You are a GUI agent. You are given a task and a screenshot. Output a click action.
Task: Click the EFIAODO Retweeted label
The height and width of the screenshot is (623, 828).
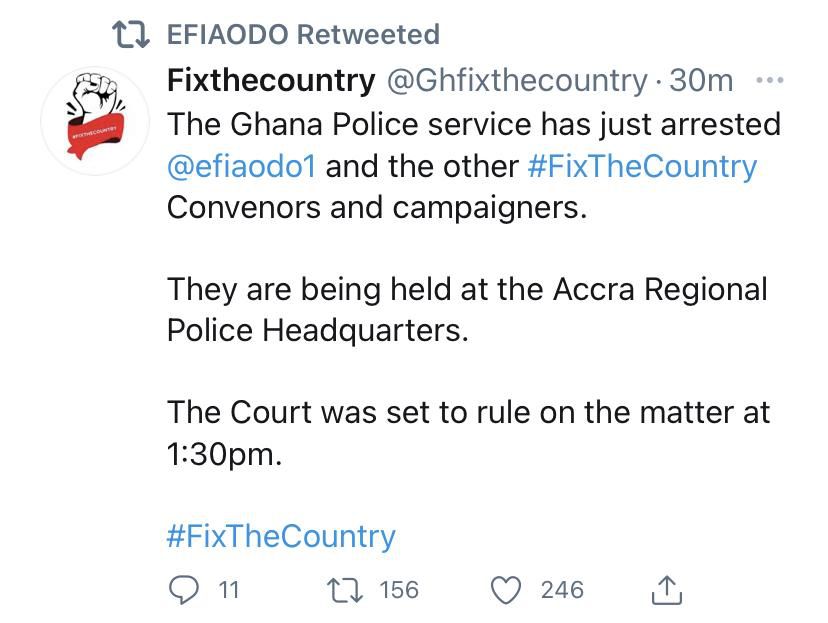302,35
